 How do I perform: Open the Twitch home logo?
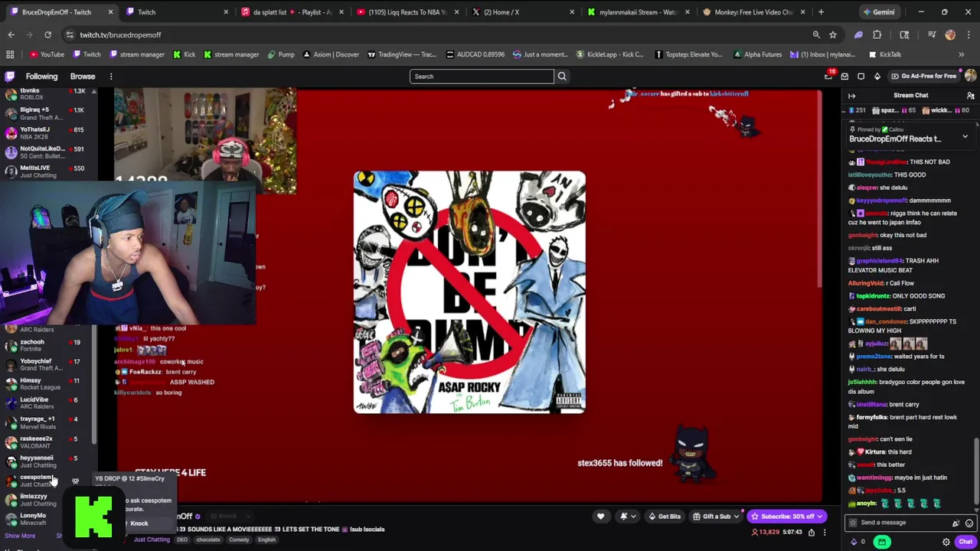(10, 77)
